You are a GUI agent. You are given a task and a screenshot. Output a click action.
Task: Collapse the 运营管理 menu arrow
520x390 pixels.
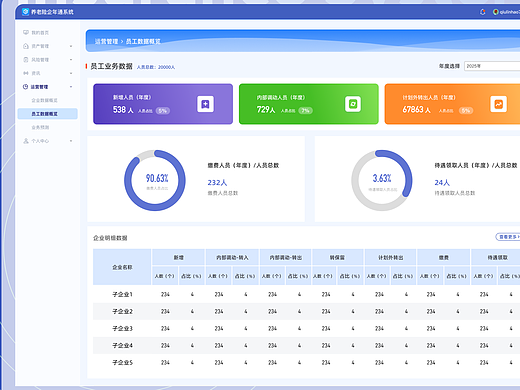tap(71, 87)
